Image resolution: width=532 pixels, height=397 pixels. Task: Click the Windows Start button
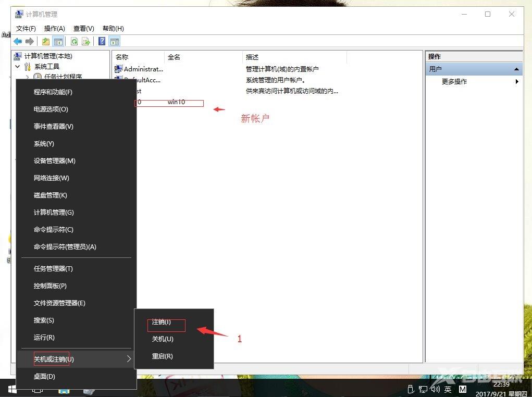pyautogui.click(x=11, y=389)
